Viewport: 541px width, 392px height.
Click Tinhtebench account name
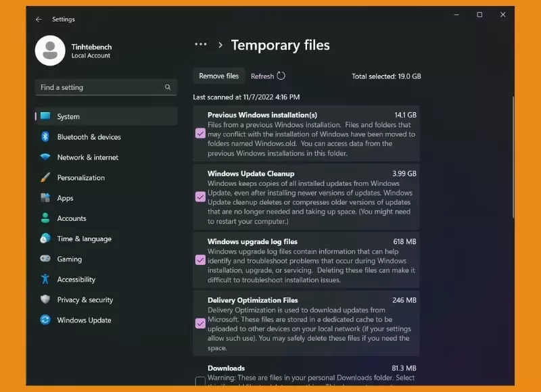(x=91, y=47)
